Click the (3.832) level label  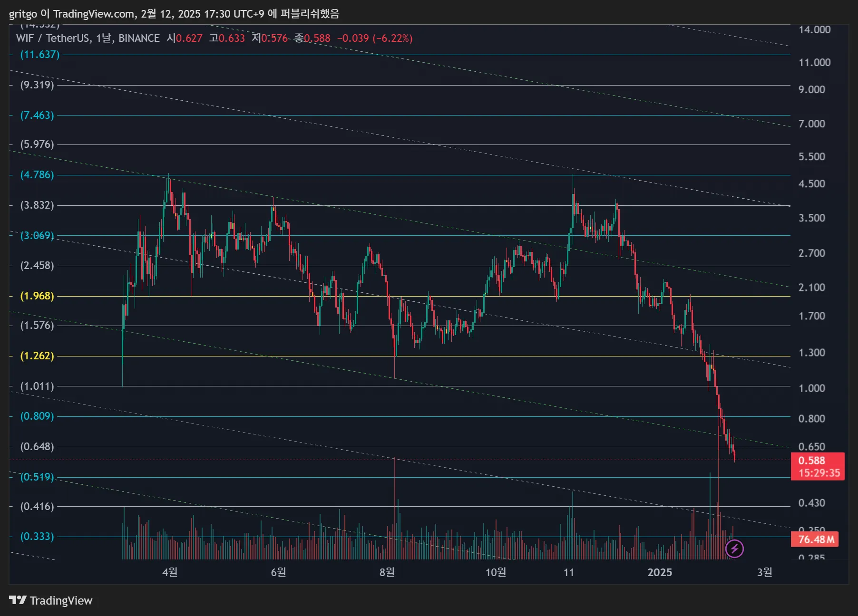tap(37, 205)
